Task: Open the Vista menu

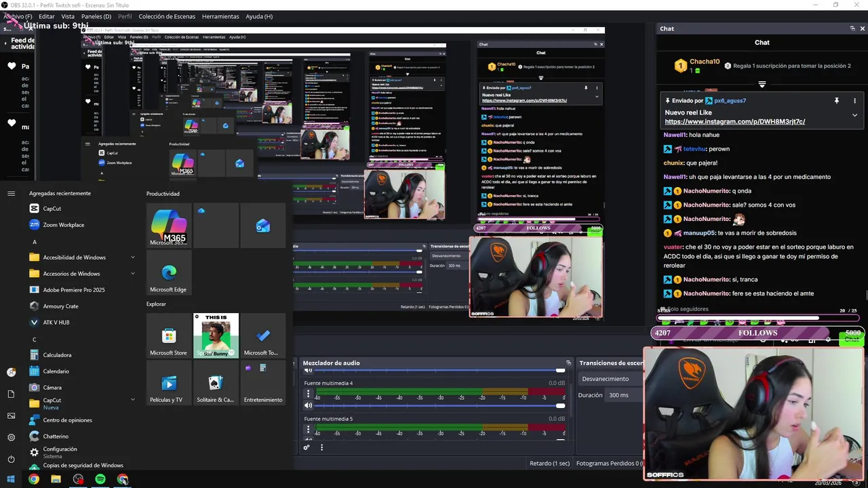Action: click(68, 16)
